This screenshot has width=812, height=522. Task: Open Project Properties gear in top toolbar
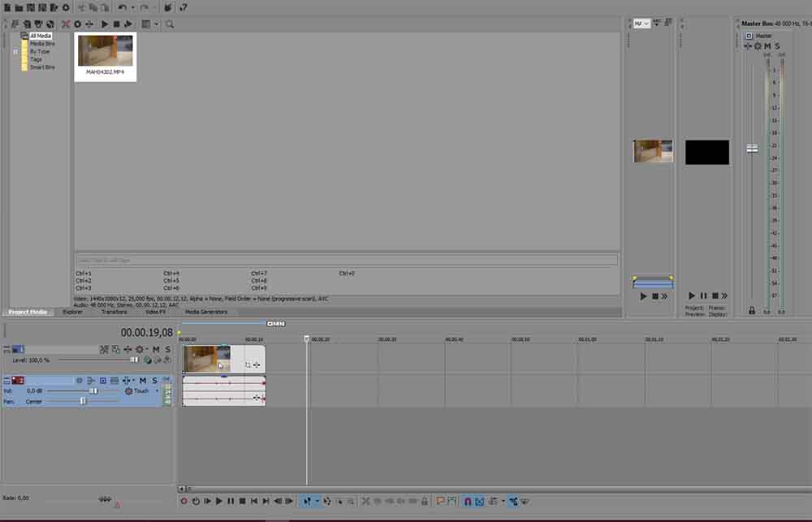tap(66, 8)
